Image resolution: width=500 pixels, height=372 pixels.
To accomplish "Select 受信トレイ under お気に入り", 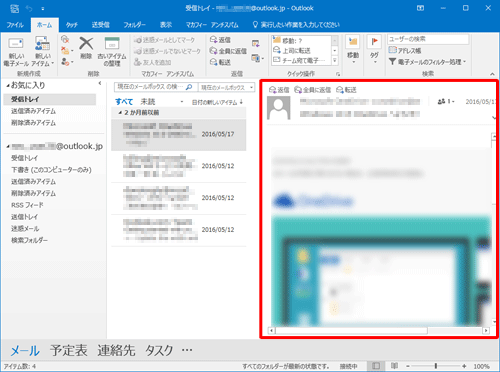I will [x=50, y=99].
